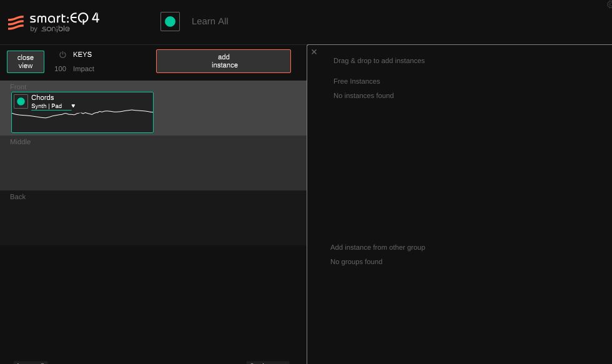
Task: Click the empty Middle layer lane
Action: pyautogui.click(x=153, y=165)
